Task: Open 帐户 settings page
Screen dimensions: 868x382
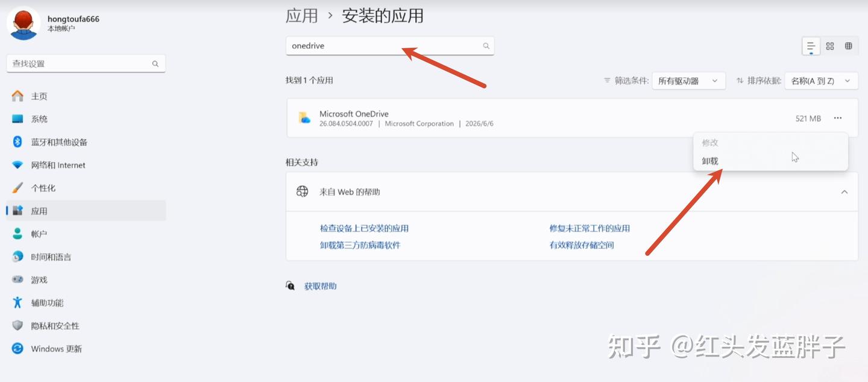Action: [86, 234]
